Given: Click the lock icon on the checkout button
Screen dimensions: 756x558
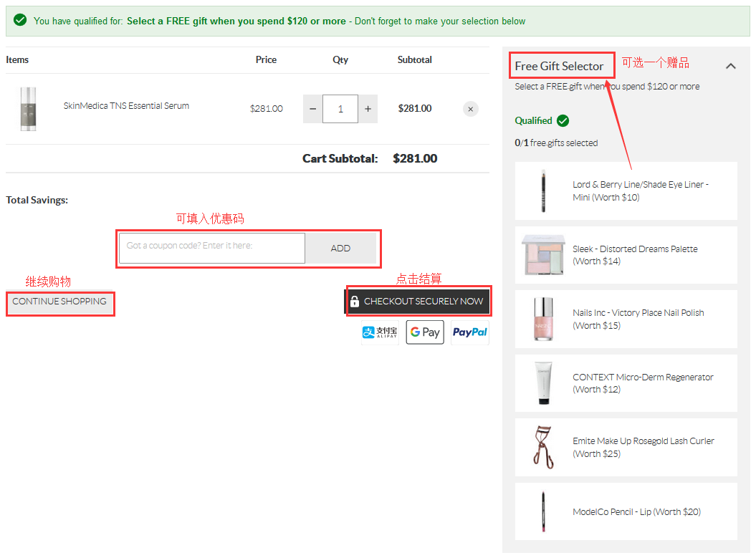Looking at the screenshot, I should (355, 302).
